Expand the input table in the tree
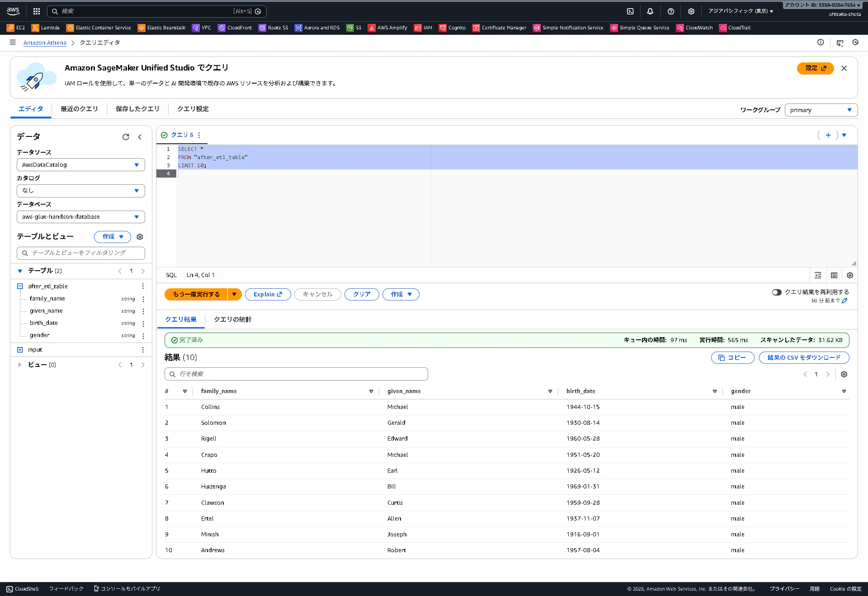Image resolution: width=868 pixels, height=596 pixels. 19,349
